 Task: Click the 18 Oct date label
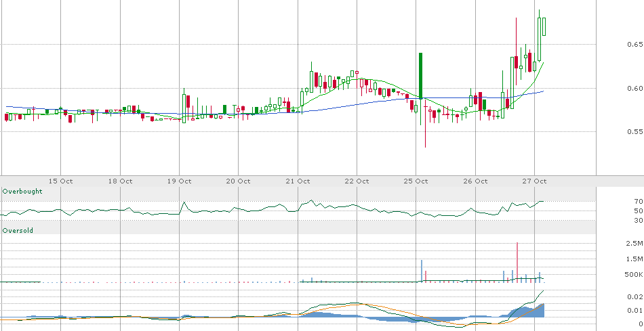click(x=121, y=181)
